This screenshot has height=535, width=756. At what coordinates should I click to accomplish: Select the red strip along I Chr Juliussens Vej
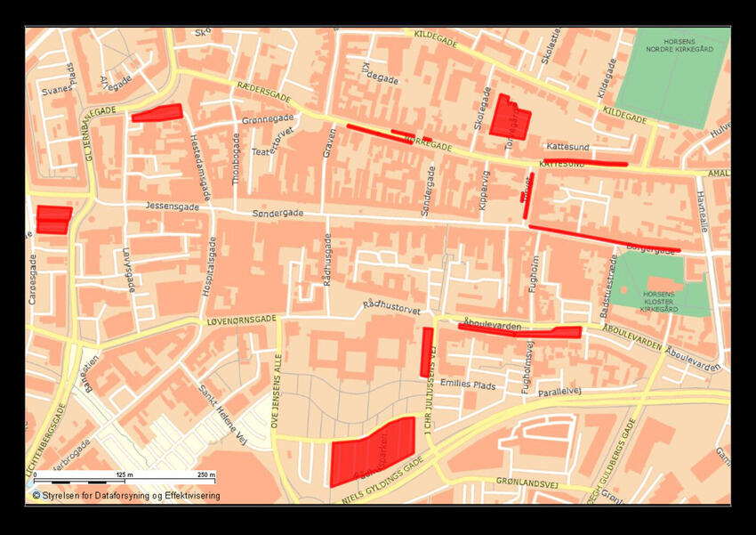click(x=424, y=352)
